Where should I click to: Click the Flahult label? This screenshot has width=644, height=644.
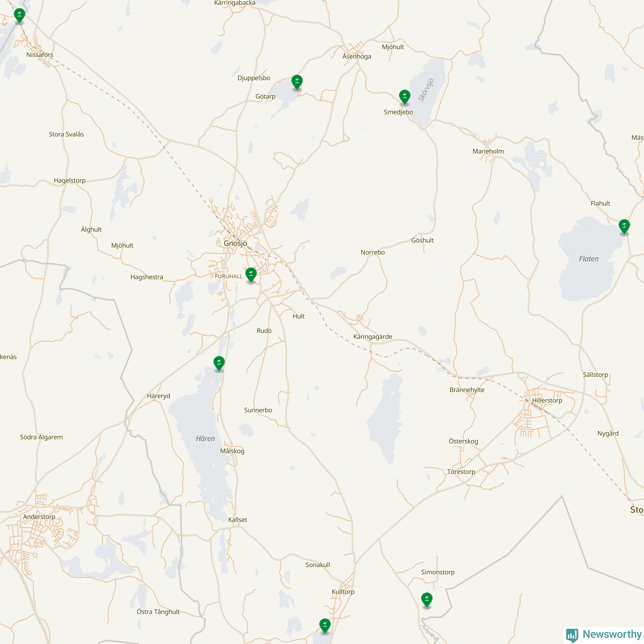pos(600,203)
